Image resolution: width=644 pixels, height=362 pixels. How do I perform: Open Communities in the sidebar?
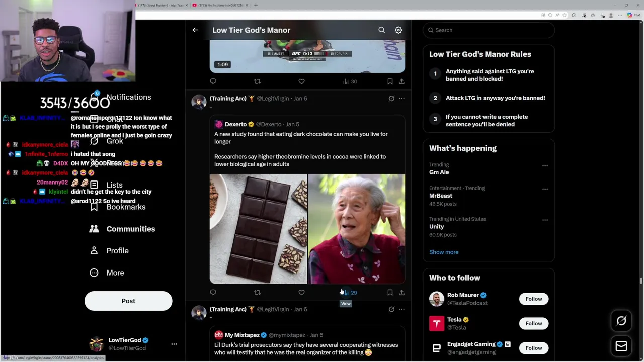click(x=122, y=229)
